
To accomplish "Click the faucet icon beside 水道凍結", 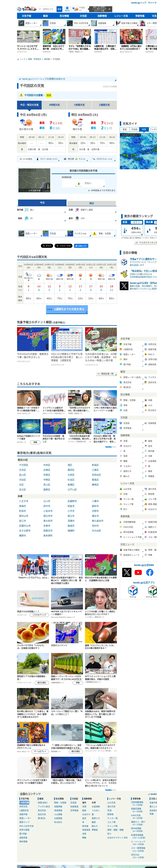I will [146, 461].
